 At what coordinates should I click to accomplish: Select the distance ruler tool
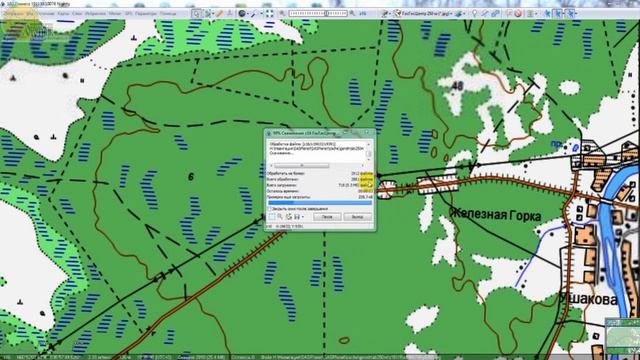pos(219,13)
